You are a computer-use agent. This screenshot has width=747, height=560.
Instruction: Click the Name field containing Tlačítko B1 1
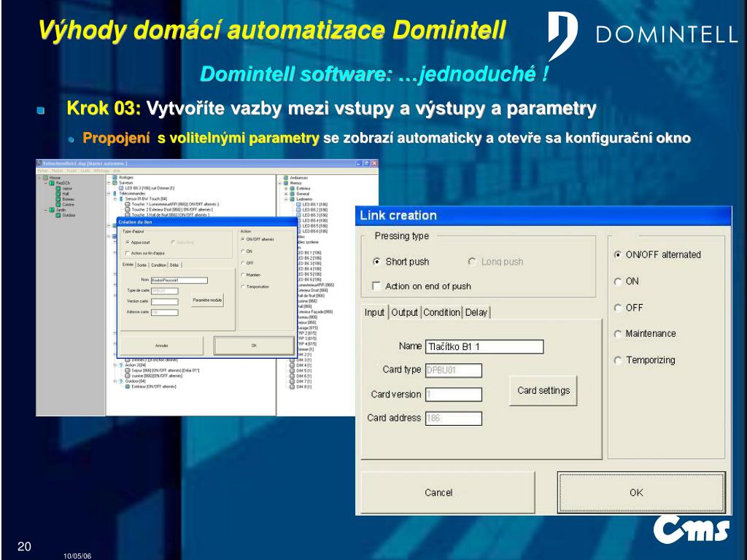[484, 346]
